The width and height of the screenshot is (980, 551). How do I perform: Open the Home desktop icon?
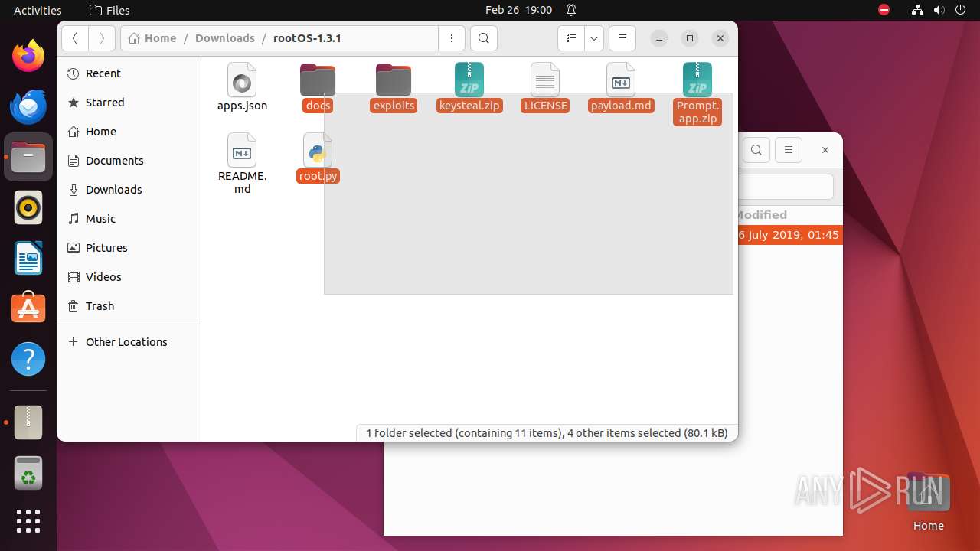coord(928,502)
